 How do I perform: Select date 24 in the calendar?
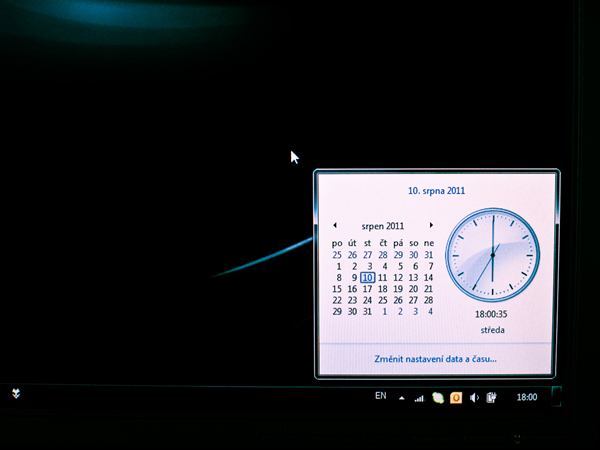pos(367,300)
